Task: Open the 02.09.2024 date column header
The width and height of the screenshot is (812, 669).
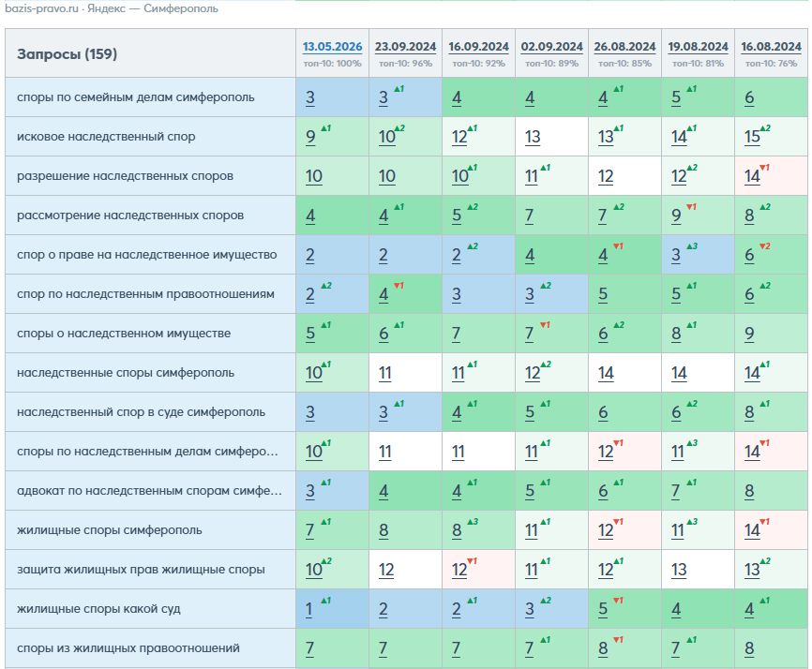Action: coord(551,47)
